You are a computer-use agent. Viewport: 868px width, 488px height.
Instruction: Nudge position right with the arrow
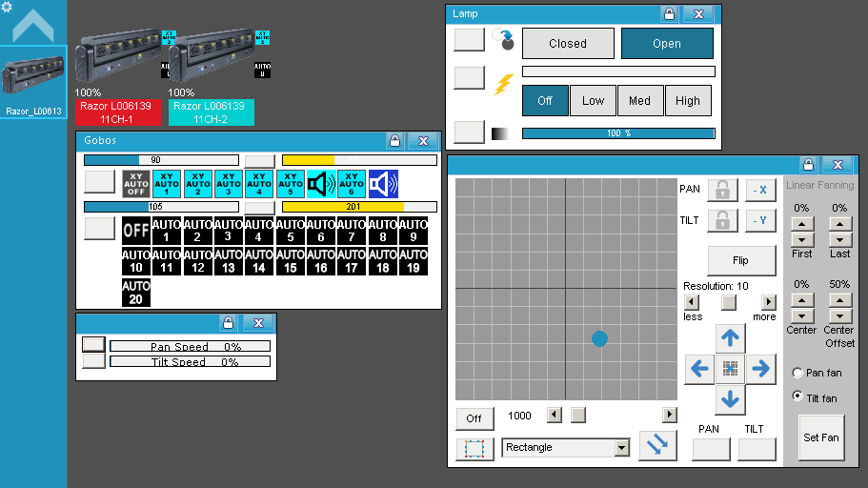760,369
